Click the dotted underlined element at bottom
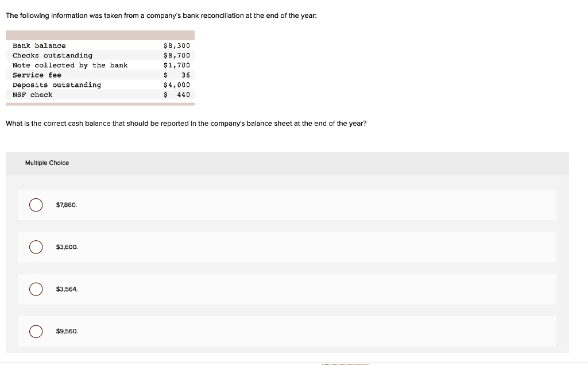Viewport: 588px width, 365px height. pyautogui.click(x=345, y=363)
